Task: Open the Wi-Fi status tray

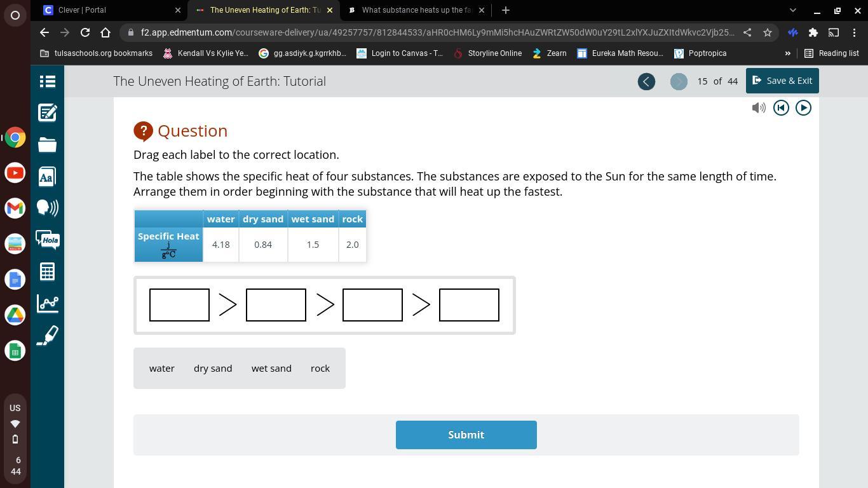Action: click(x=15, y=423)
